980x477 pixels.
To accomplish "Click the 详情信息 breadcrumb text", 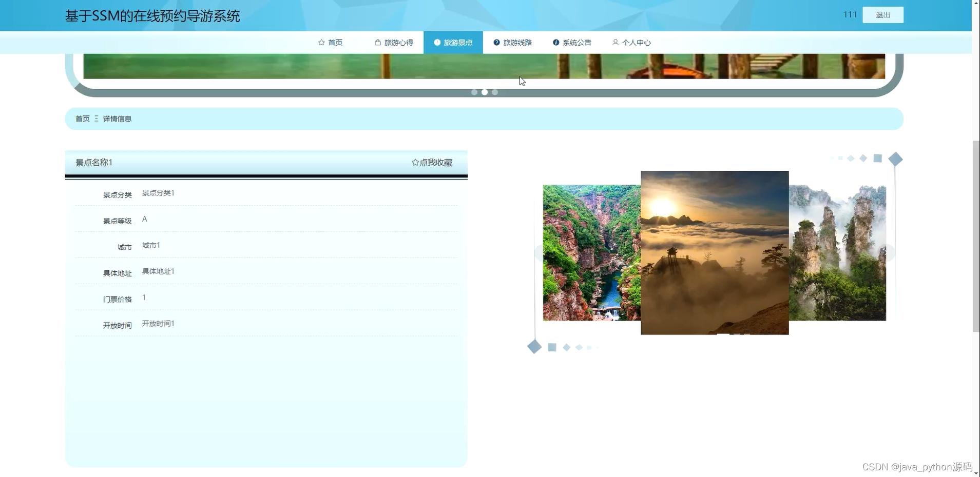I will pos(117,118).
